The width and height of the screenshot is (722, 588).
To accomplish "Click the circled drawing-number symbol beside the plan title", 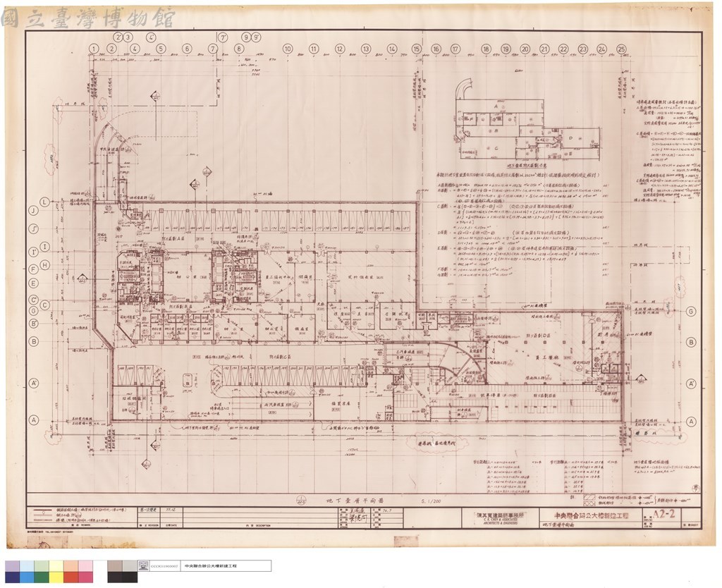I will coord(300,501).
